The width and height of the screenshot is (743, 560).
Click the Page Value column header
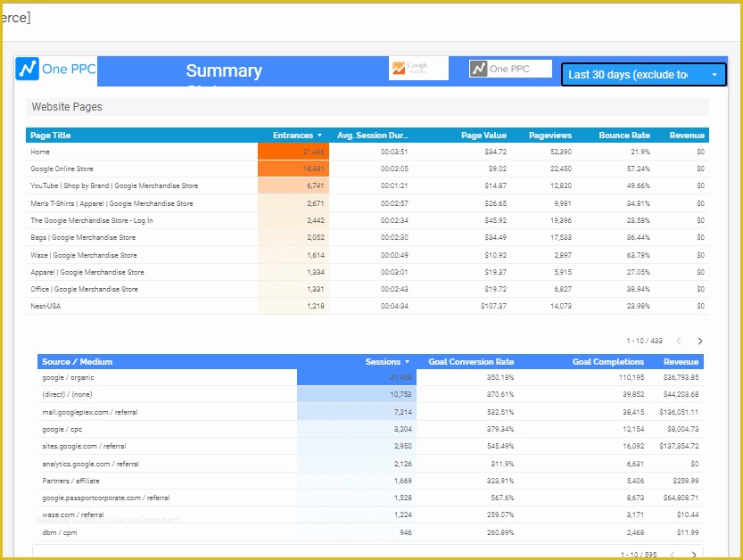click(x=483, y=136)
